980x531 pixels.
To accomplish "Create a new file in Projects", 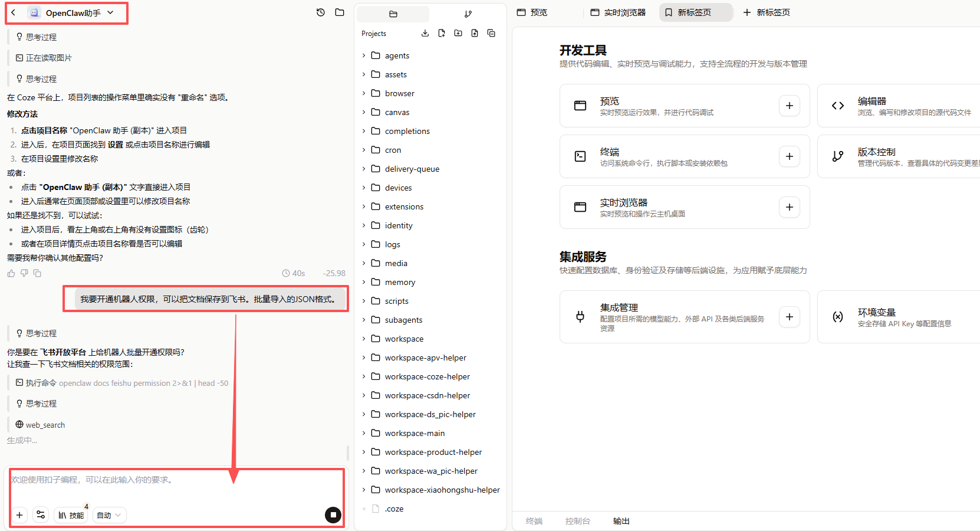I will (x=441, y=33).
